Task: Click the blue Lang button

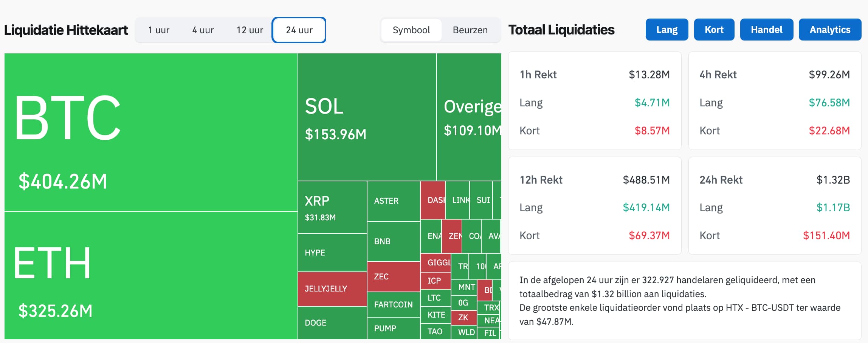Action: 666,30
